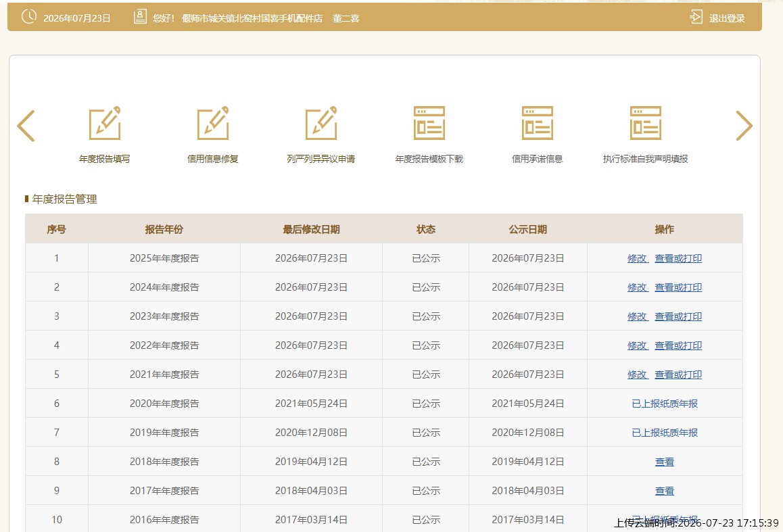The image size is (783, 532).
Task: Click last-modified date 2018年04月03日
Action: pyautogui.click(x=311, y=491)
